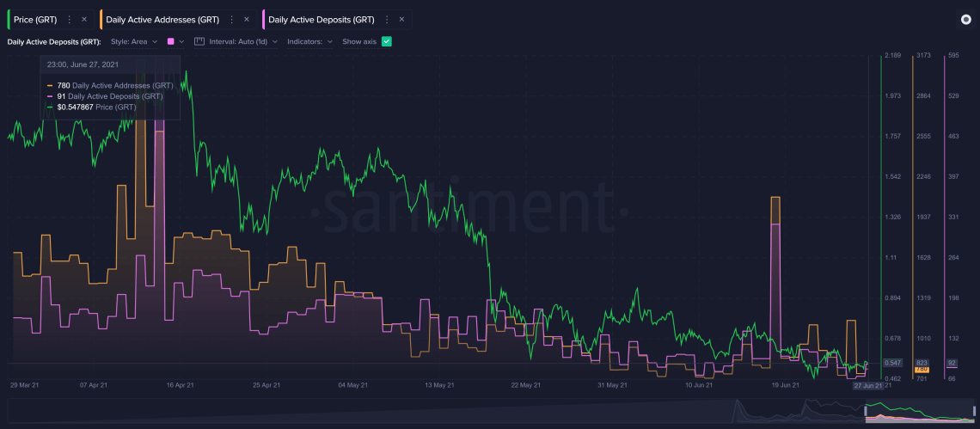The height and width of the screenshot is (429, 980).
Task: Select the Price (GRT) metric tab
Action: [x=34, y=19]
